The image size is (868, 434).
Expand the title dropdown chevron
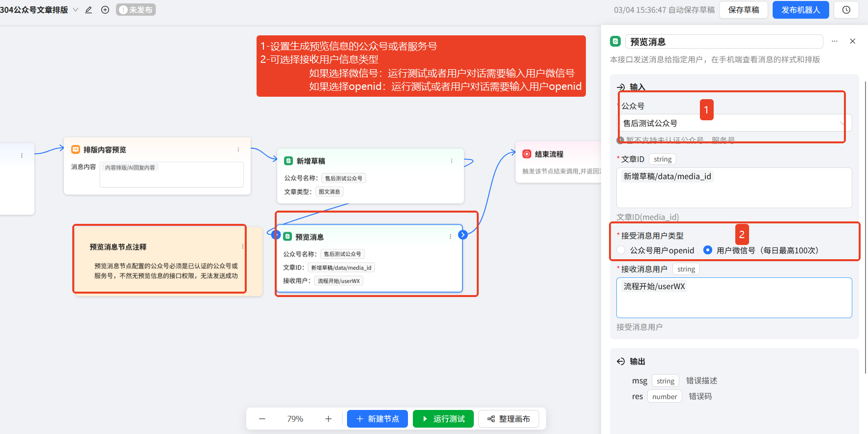tap(76, 10)
